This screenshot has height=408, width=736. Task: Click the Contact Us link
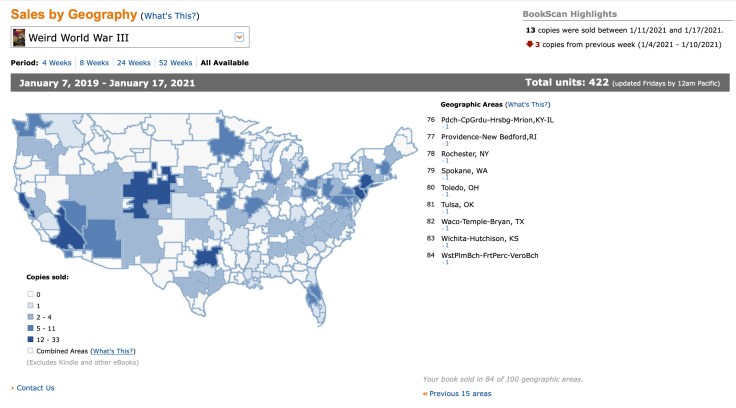click(x=35, y=388)
